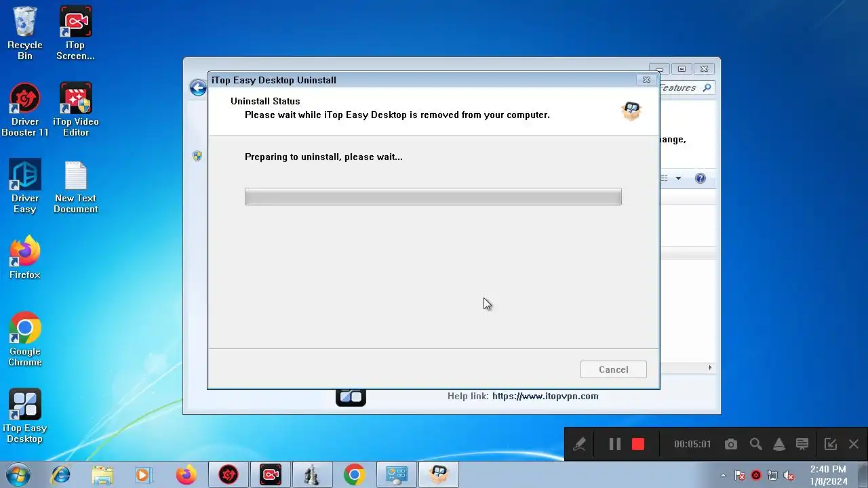Viewport: 868px width, 488px height.
Task: Open Windows Explorer from taskbar
Action: tap(102, 474)
